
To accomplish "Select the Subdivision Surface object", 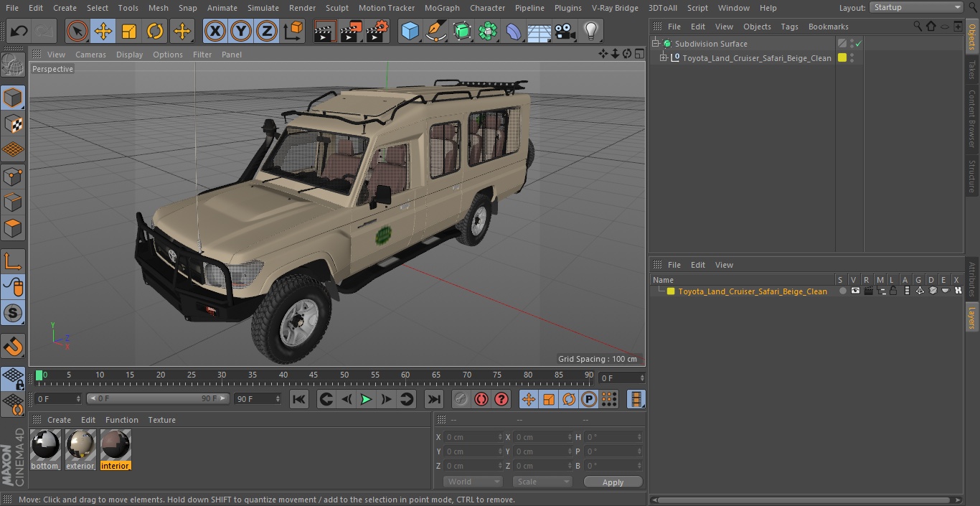I will [x=711, y=44].
